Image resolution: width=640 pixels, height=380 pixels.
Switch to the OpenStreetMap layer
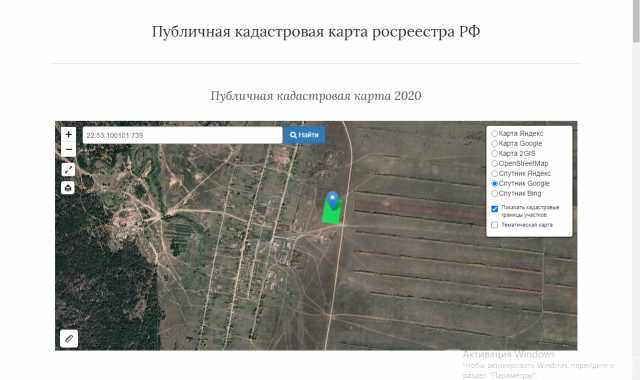coord(494,163)
